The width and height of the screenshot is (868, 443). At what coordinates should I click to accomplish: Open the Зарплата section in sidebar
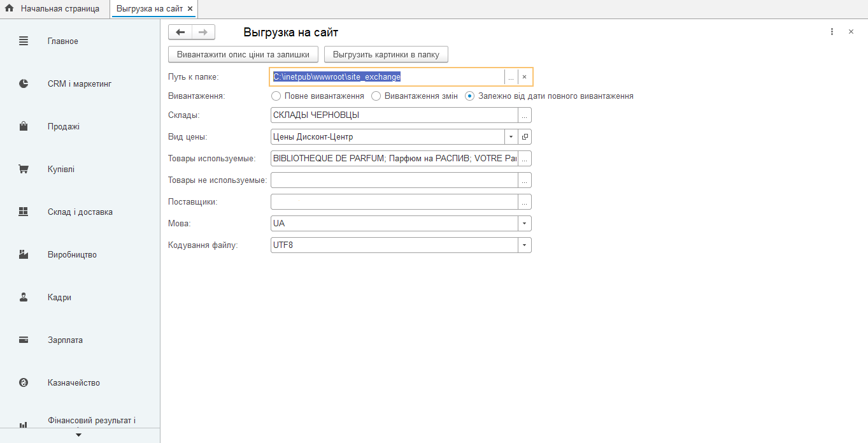[65, 340]
